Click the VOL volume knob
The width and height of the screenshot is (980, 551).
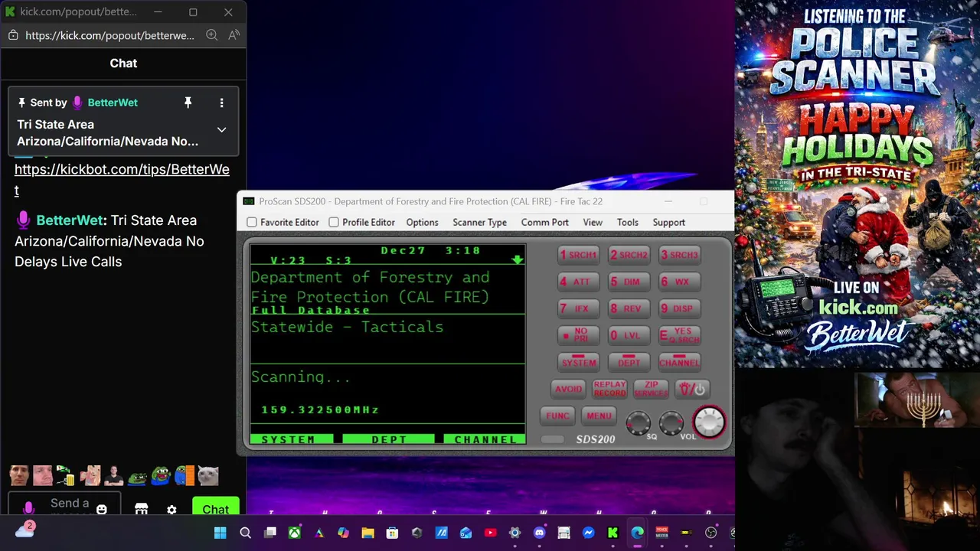click(671, 422)
